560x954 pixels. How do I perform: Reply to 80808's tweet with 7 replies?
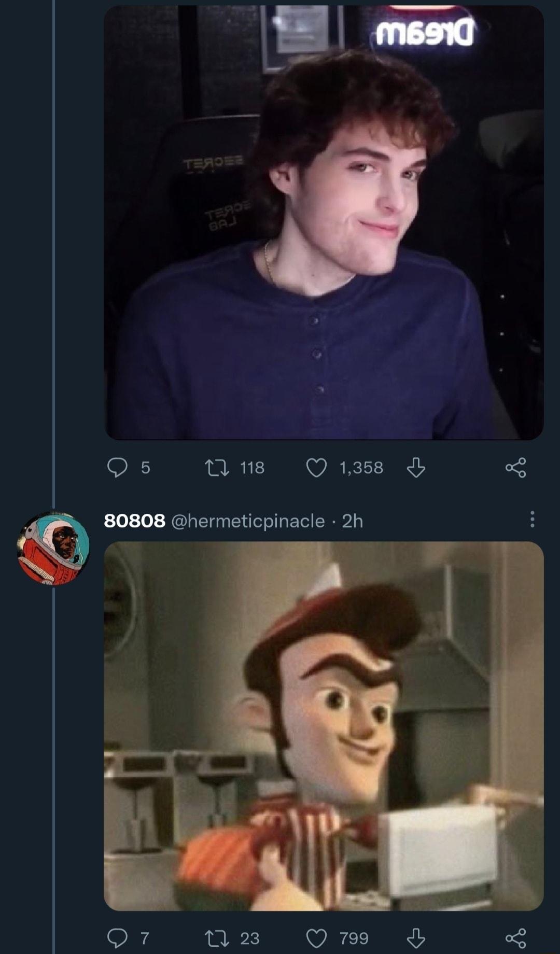pos(117,938)
